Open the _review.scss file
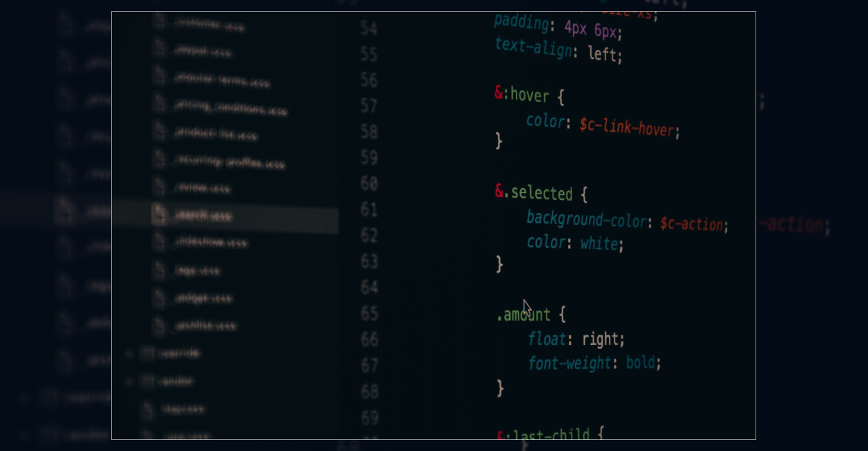The width and height of the screenshot is (868, 451). point(202,188)
